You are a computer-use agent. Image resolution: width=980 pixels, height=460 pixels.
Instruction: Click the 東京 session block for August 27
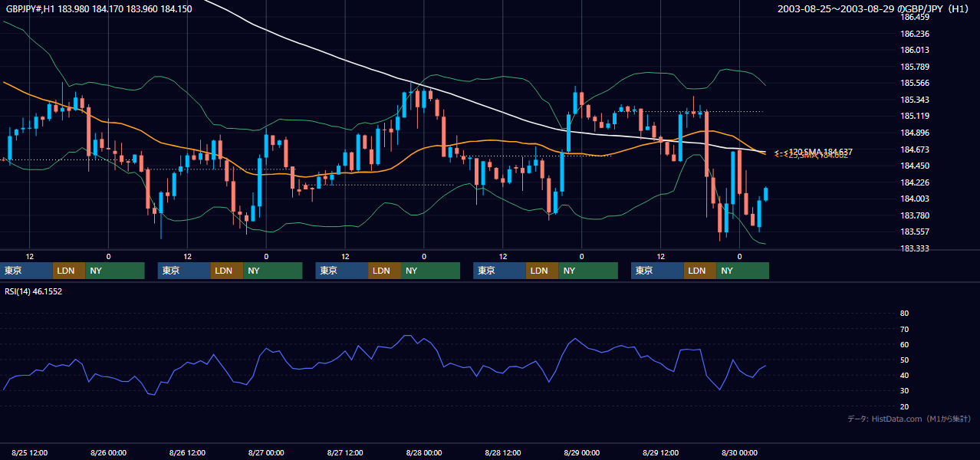(343, 271)
